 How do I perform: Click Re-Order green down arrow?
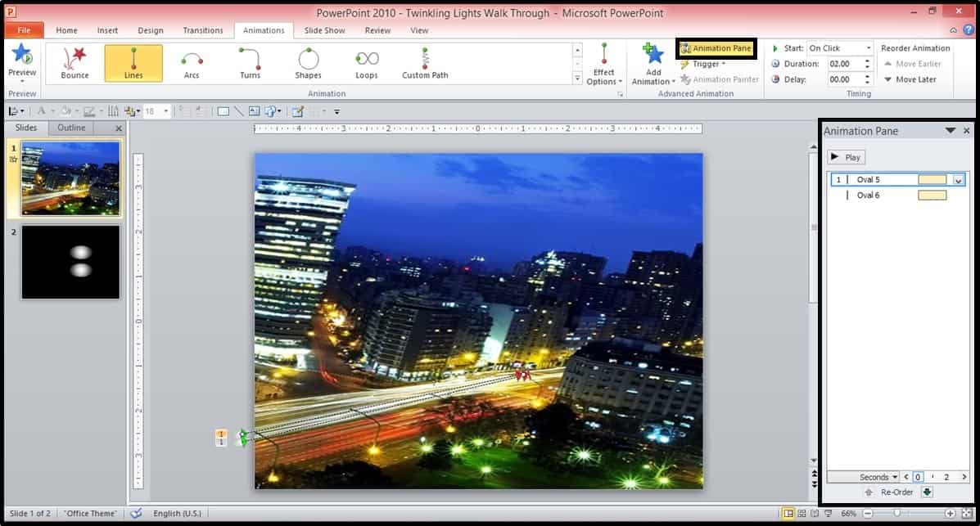(928, 492)
